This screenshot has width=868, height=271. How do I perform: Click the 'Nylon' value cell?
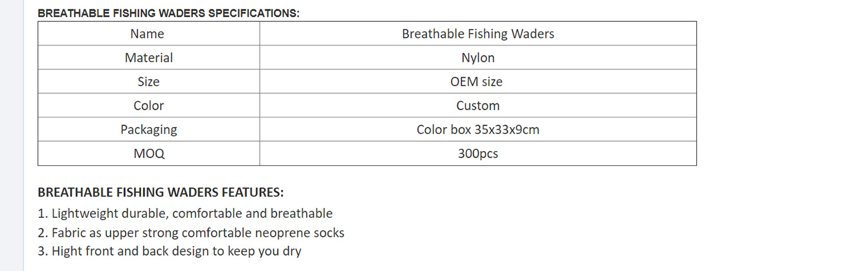click(x=478, y=58)
